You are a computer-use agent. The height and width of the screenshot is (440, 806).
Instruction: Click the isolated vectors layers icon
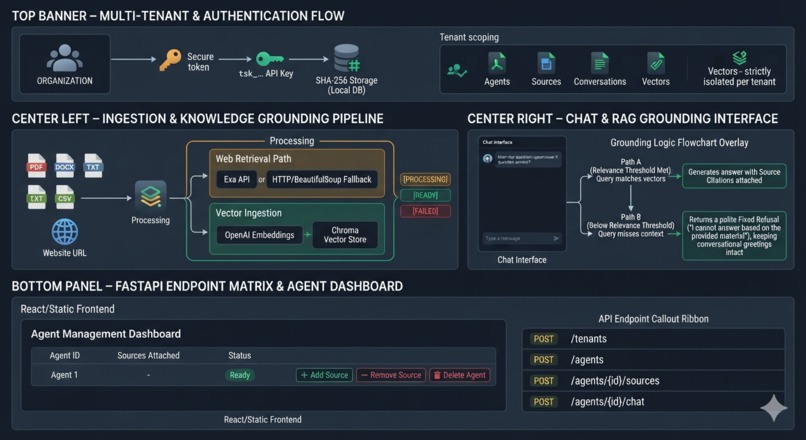pos(740,57)
